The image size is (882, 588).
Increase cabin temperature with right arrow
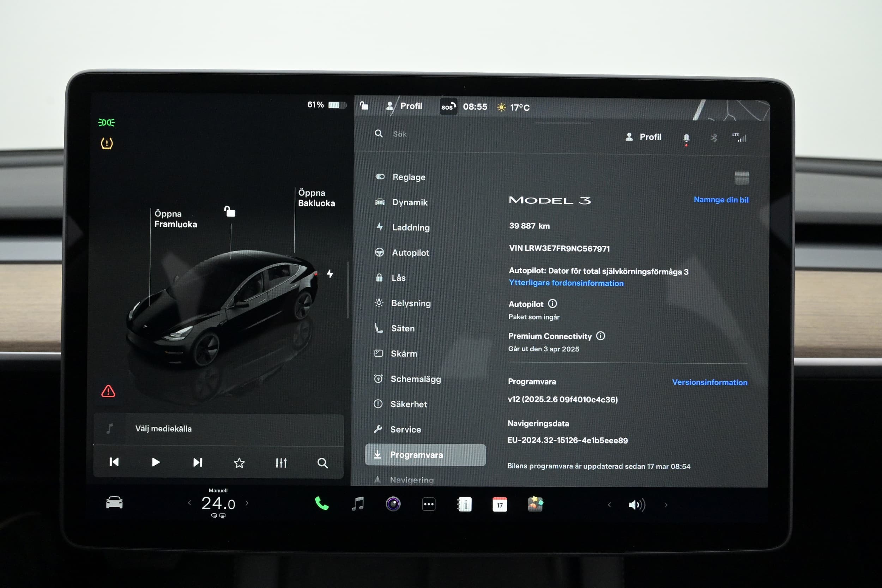(247, 503)
